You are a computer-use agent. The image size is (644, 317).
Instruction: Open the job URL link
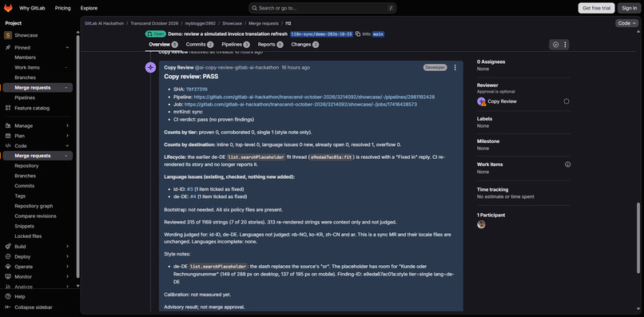[x=300, y=105]
